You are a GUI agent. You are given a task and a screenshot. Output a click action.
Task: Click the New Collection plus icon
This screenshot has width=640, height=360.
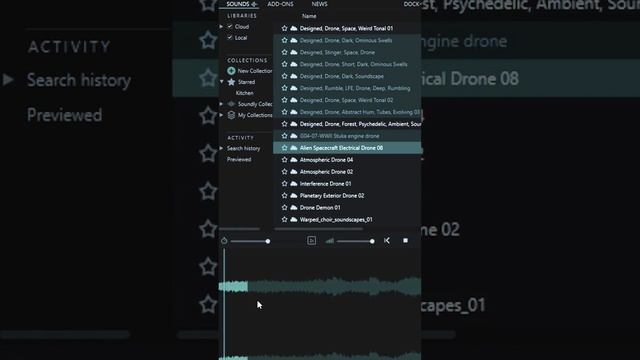[231, 71]
